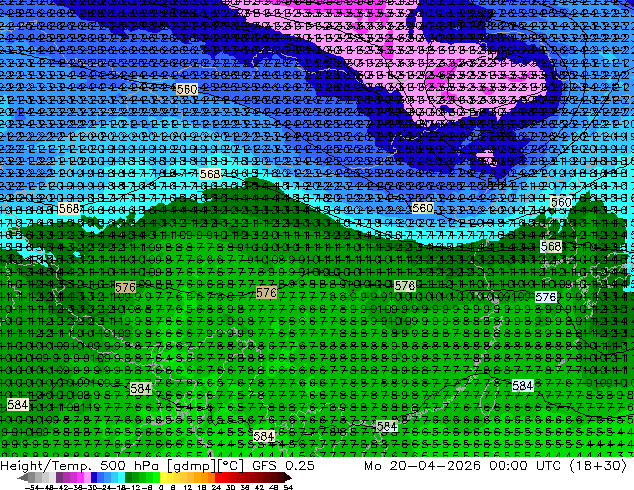634x490 pixels.
Task: Click the white-background 576 contour label
Action: (546, 297)
